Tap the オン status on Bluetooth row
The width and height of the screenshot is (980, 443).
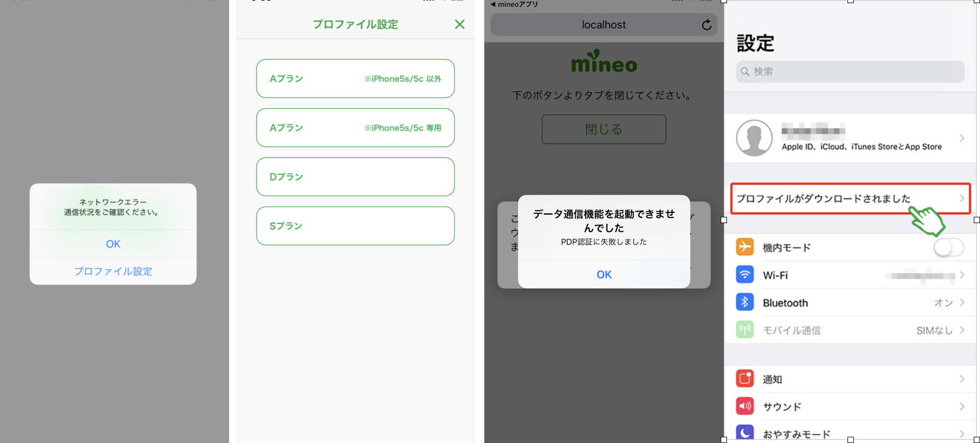point(944,303)
